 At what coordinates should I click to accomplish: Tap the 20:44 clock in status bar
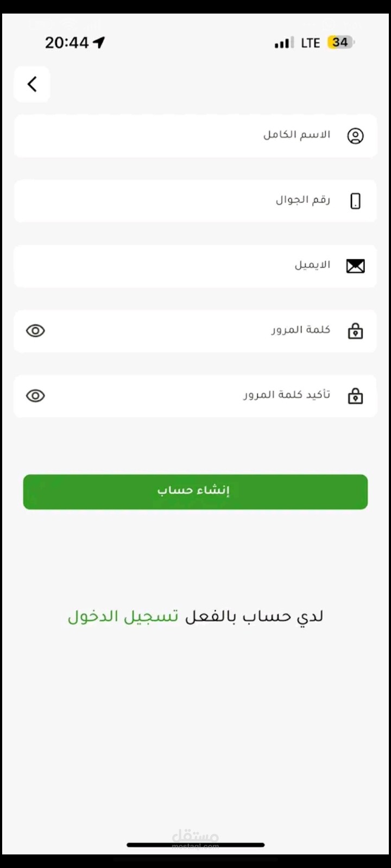click(67, 42)
